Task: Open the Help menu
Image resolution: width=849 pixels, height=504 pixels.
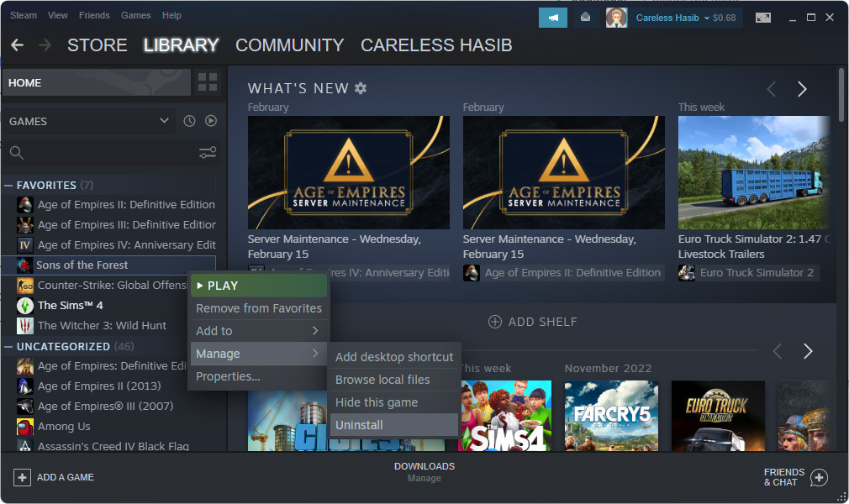Action: coord(171,15)
